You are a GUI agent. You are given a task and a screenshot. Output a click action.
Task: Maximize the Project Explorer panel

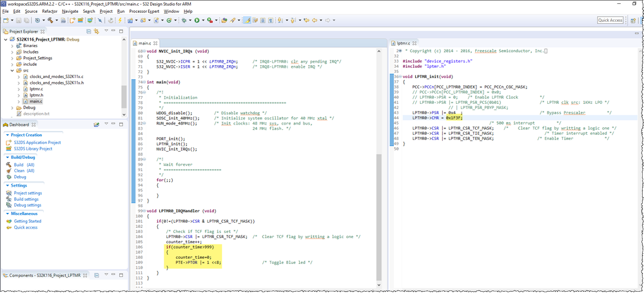(121, 31)
